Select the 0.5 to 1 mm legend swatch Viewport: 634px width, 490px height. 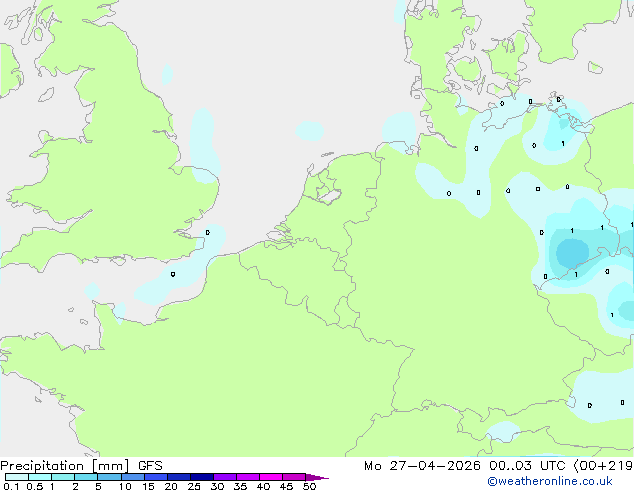click(40, 477)
